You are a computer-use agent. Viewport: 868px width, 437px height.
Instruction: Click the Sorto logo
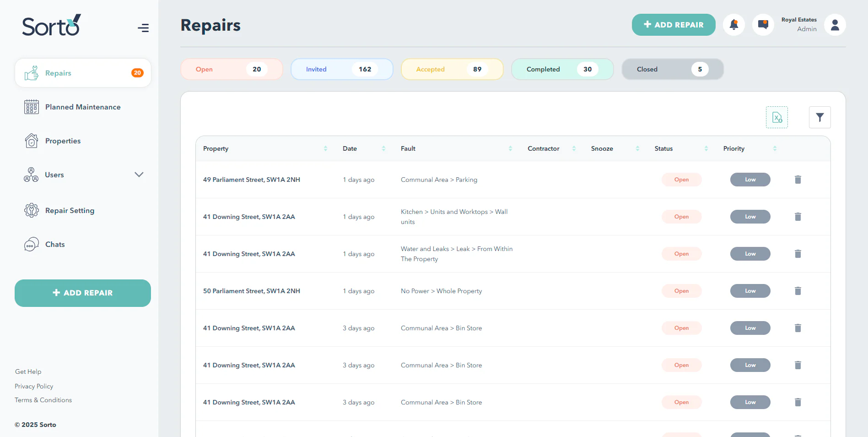[52, 25]
